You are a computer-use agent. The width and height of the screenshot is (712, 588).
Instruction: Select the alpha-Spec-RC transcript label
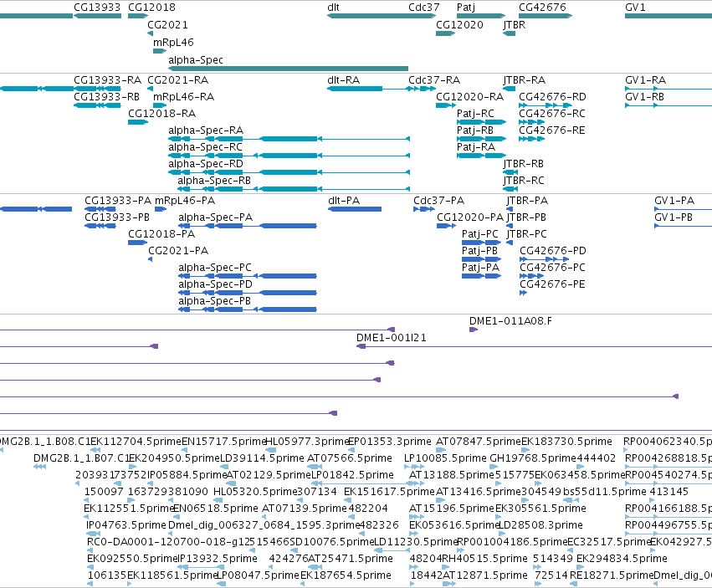click(205, 147)
